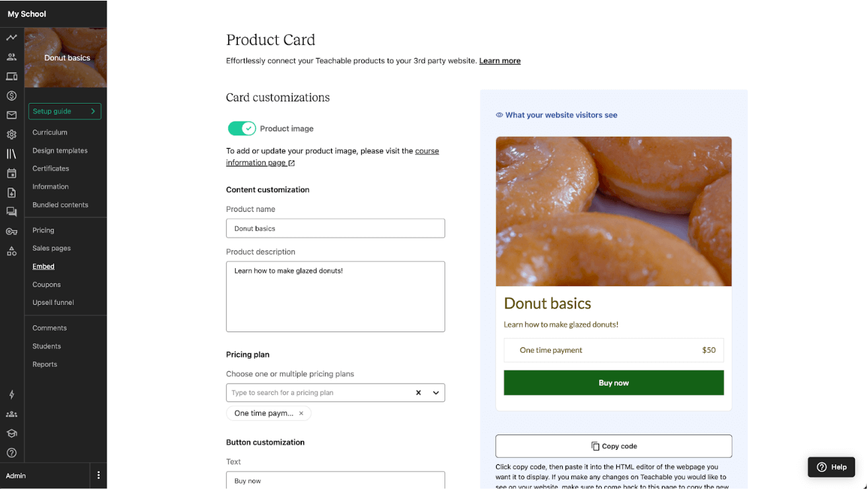Click the lightning bolt icon
This screenshot has width=868, height=490.
click(x=11, y=395)
